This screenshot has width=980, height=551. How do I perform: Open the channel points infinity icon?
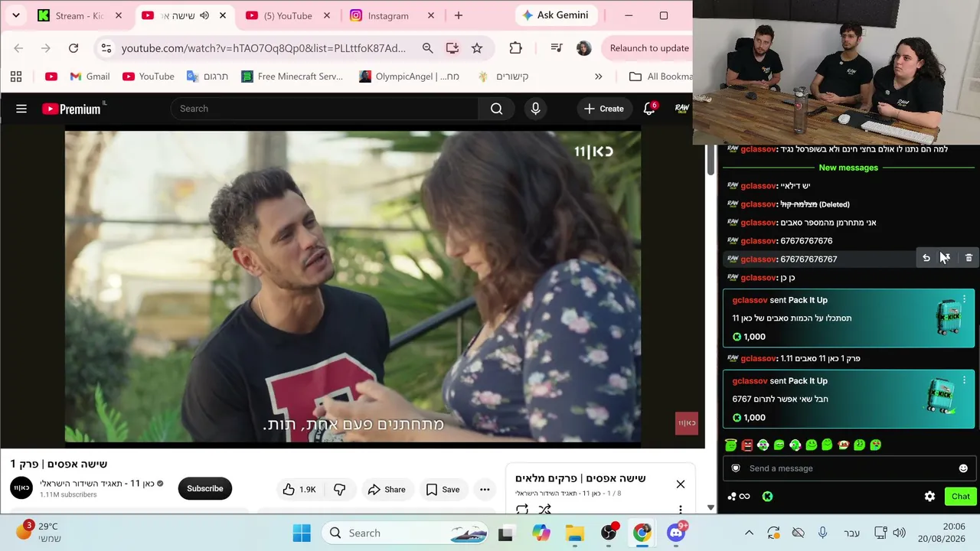(739, 497)
